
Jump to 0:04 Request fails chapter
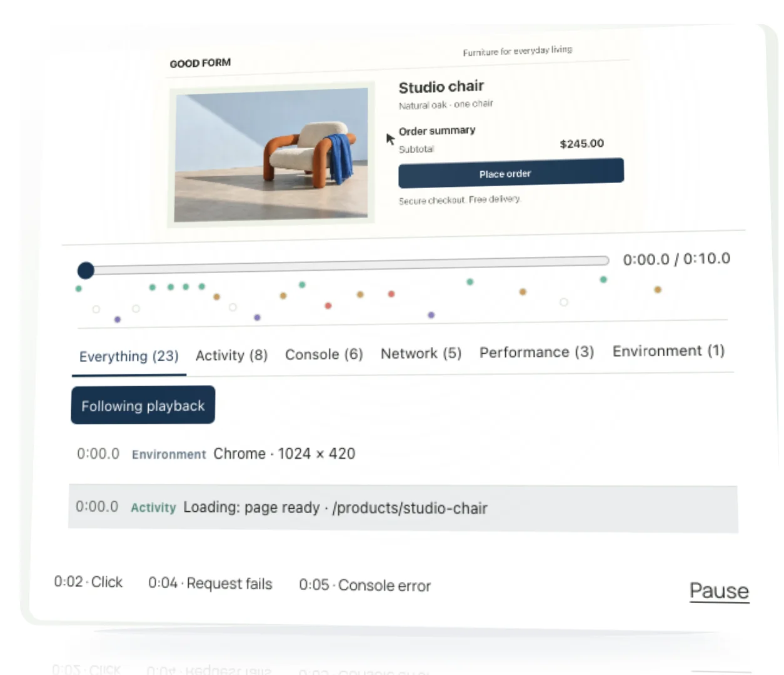210,583
